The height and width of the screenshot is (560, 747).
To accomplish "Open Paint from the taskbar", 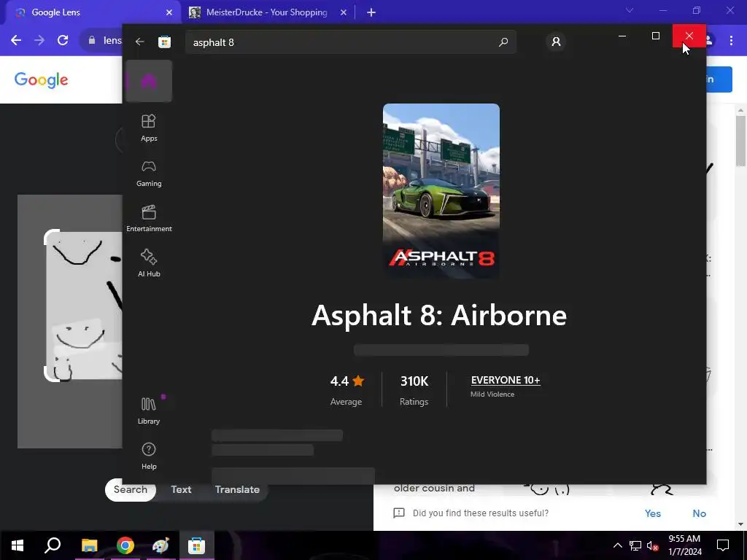I will pos(160,545).
